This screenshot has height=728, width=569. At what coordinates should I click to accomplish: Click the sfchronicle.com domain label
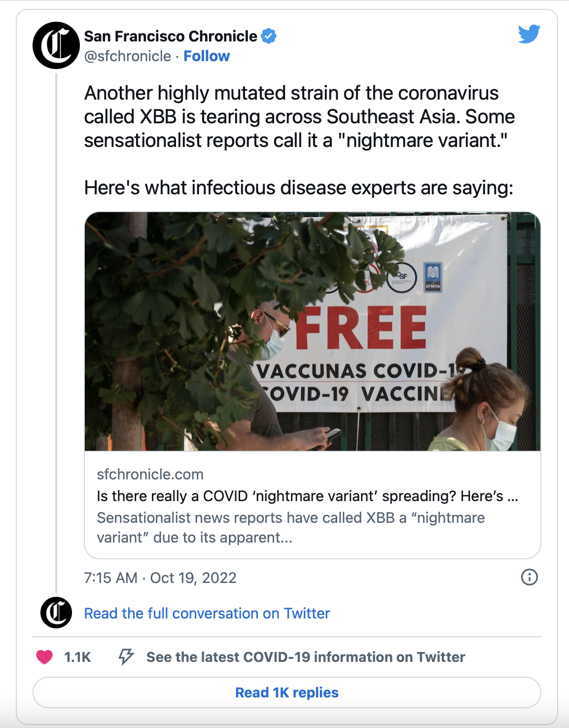coord(150,474)
